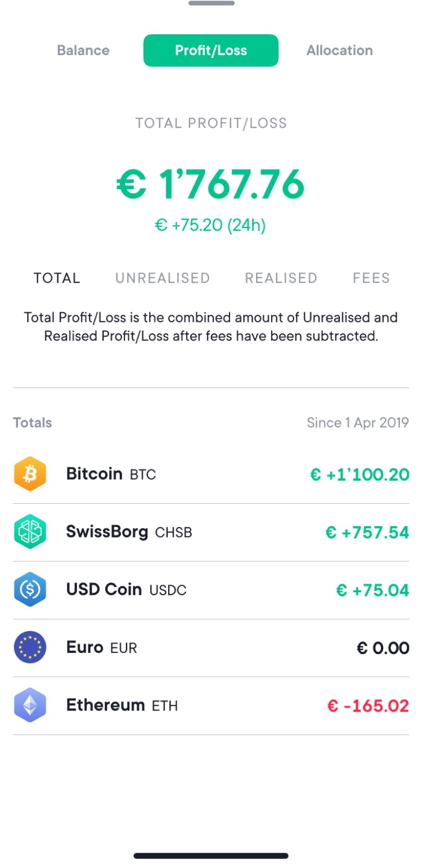
Task: Tap the Euro flag icon
Action: click(30, 647)
